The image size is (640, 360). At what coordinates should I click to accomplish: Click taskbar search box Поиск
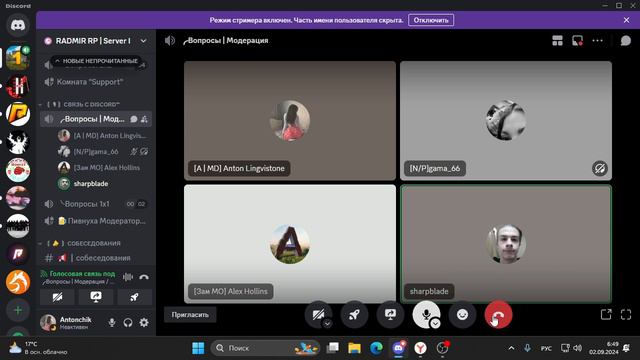tap(265, 348)
